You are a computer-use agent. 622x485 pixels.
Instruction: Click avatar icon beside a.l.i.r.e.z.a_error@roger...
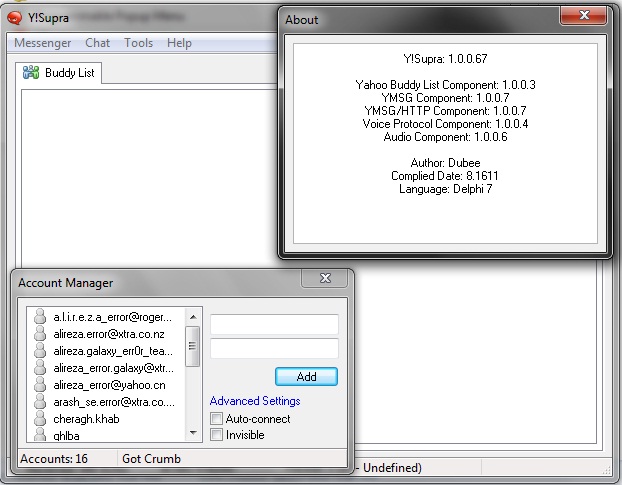pos(40,317)
